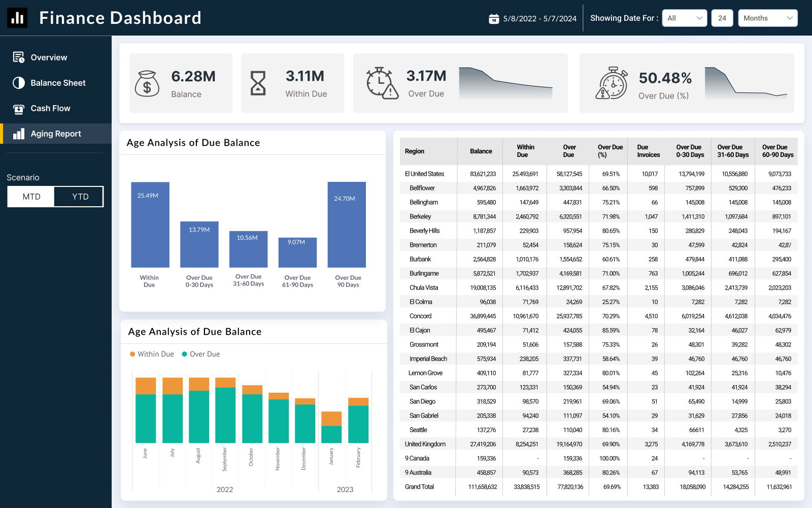Click the period count field showing 24
This screenshot has height=508, width=812.
coord(722,18)
